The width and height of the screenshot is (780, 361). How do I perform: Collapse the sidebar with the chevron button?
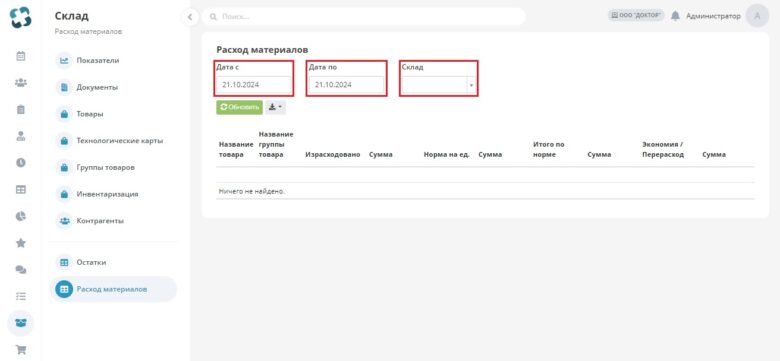click(x=190, y=17)
